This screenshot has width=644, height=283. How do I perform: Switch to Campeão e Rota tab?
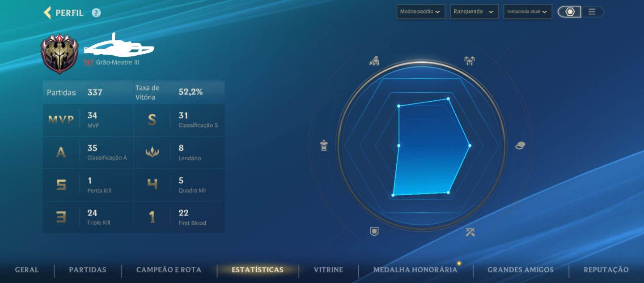coord(169,270)
